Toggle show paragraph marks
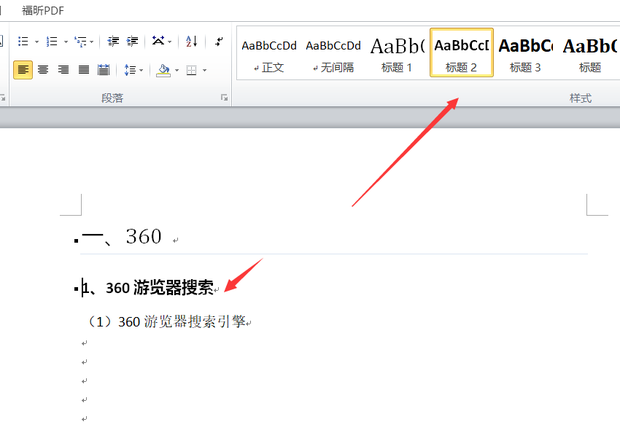 click(218, 41)
